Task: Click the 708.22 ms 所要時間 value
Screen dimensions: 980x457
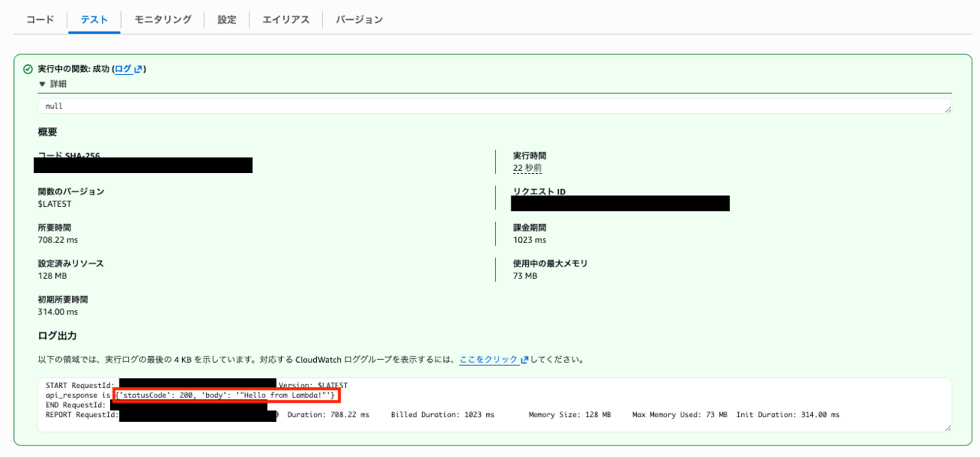Action: (x=58, y=240)
